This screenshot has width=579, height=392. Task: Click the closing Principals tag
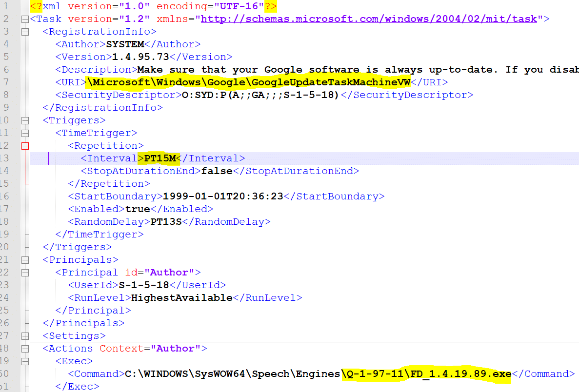point(84,323)
